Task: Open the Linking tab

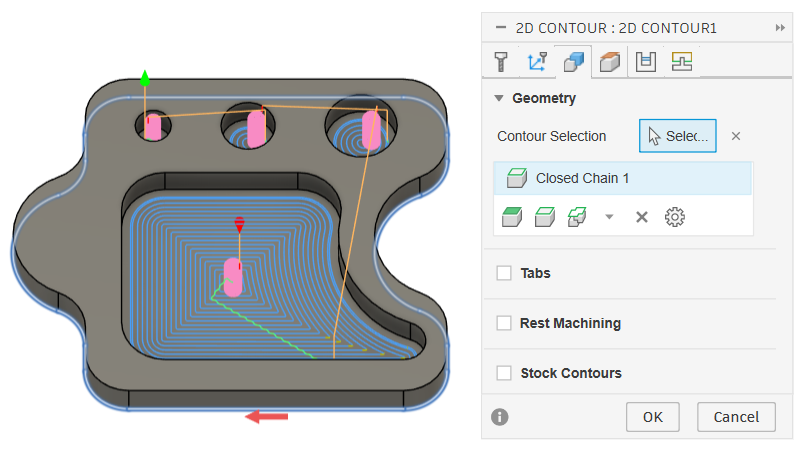Action: (682, 62)
